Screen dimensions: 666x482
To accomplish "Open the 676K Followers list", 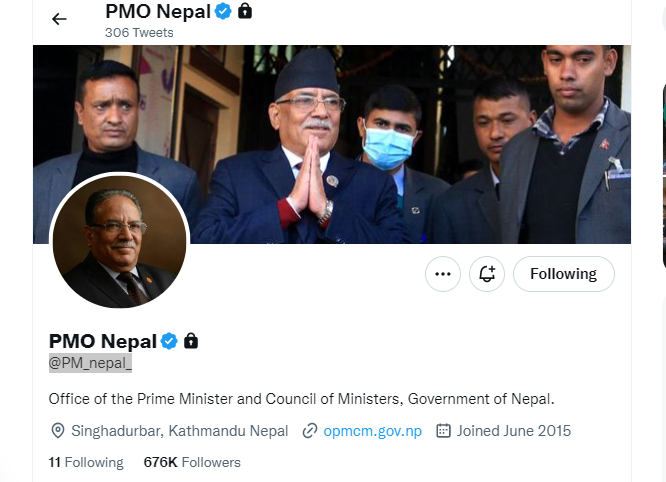I will (x=192, y=462).
